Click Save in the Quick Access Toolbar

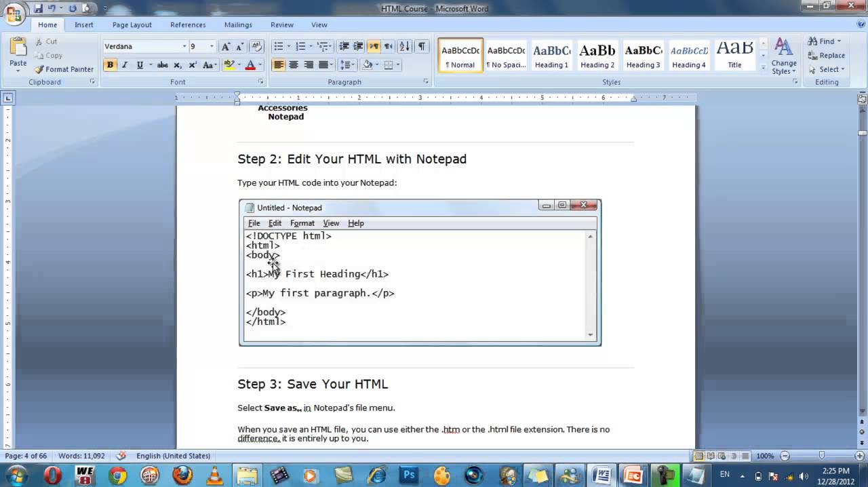(x=38, y=9)
